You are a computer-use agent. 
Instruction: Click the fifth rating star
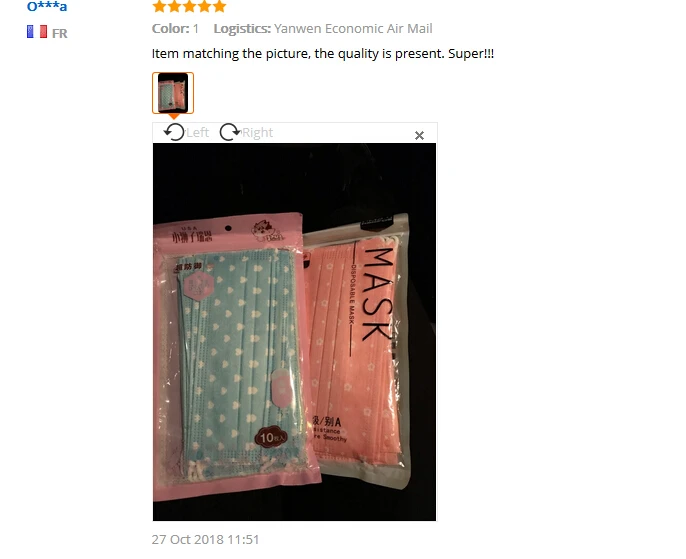pyautogui.click(x=219, y=6)
